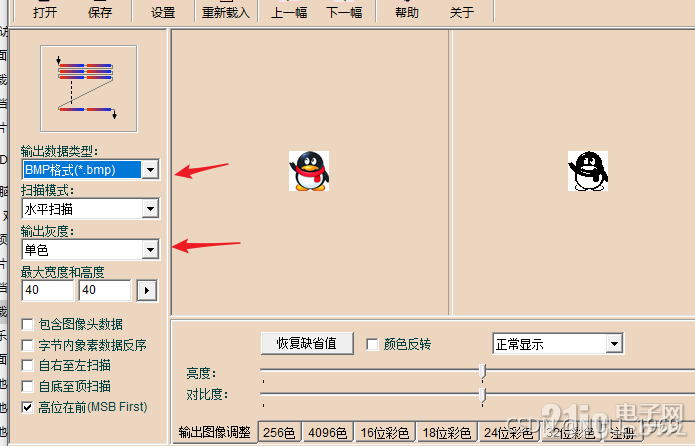Image resolution: width=695 pixels, height=446 pixels.
Task: Switch to the 18位彩色 tab
Action: coord(447,433)
